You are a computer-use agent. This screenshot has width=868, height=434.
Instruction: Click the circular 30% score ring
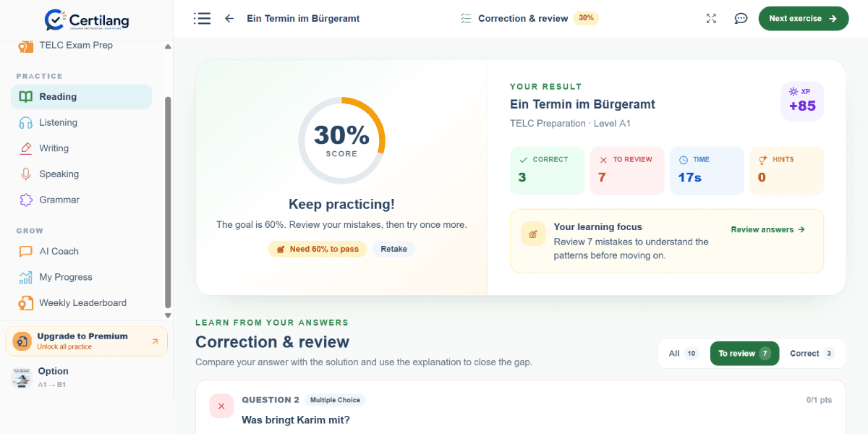(341, 140)
